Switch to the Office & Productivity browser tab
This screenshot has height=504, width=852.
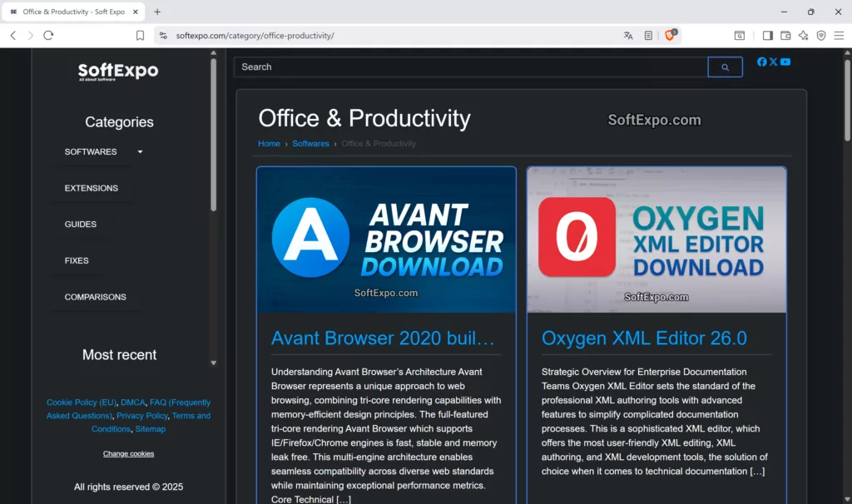(71, 12)
